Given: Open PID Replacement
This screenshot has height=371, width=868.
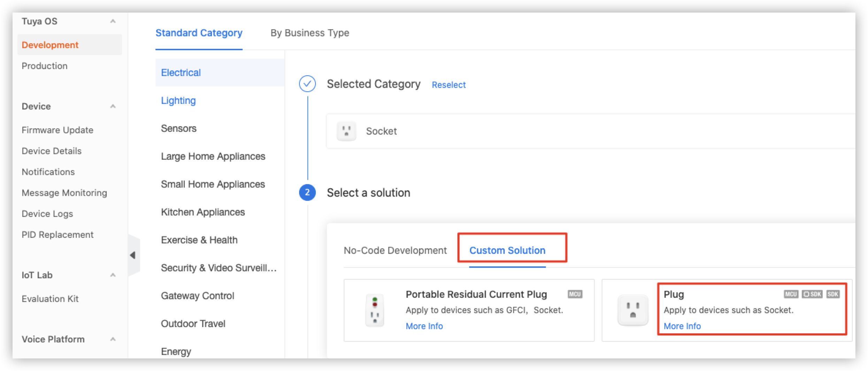Looking at the screenshot, I should [57, 235].
